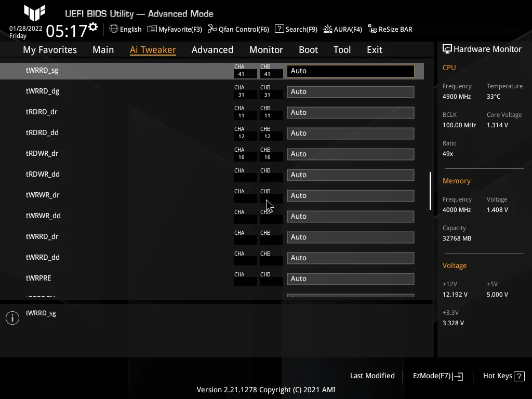Switch to the Main tab
Screen dimensions: 532x399
(x=103, y=50)
